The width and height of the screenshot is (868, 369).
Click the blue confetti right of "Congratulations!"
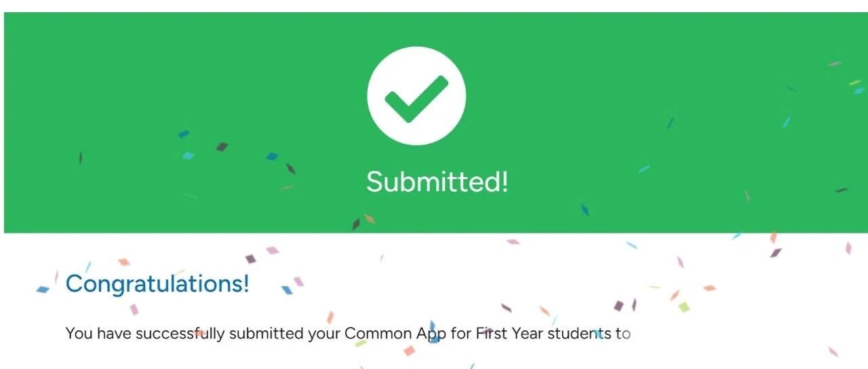click(287, 290)
